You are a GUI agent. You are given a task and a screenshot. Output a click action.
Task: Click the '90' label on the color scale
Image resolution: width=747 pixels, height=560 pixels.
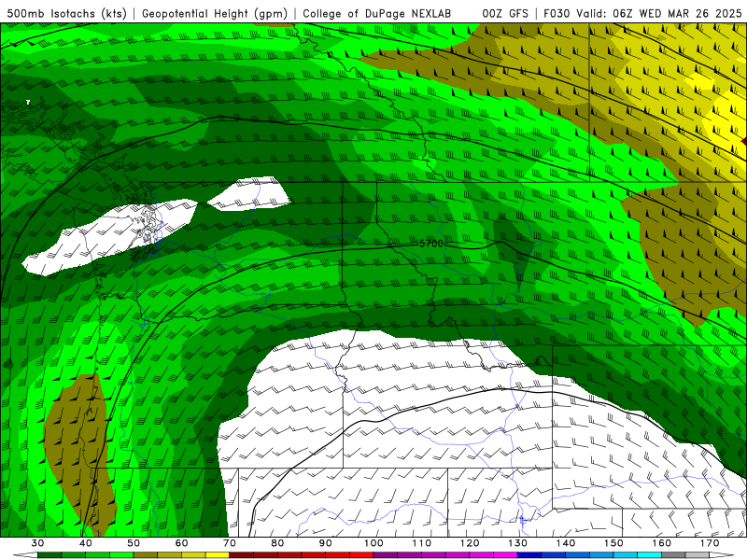325,543
